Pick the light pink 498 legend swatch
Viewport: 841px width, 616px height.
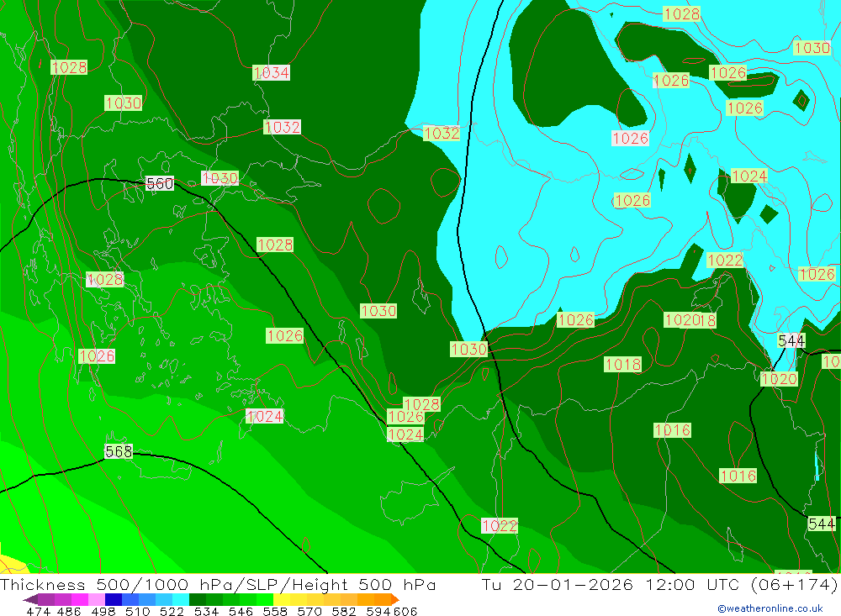pos(95,599)
